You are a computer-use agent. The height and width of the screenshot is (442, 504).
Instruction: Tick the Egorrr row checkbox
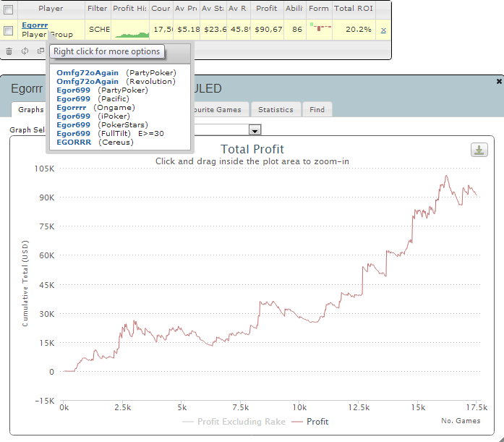[x=9, y=30]
